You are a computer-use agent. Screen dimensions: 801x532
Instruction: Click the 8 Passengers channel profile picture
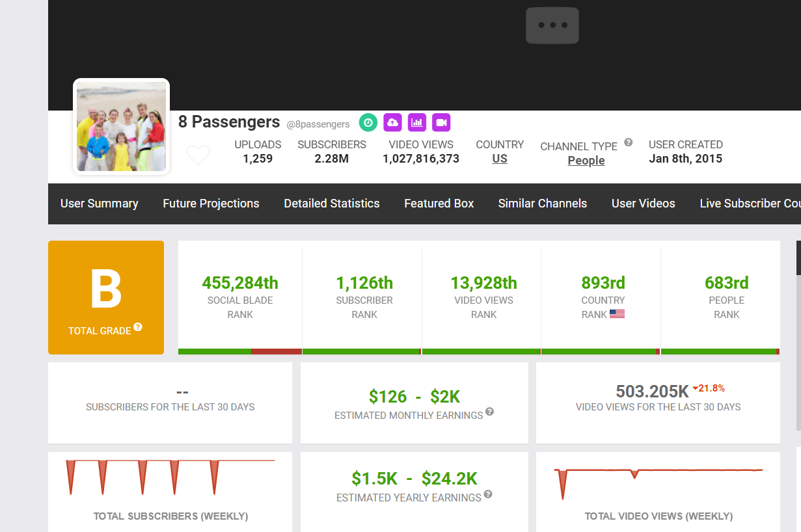click(122, 127)
